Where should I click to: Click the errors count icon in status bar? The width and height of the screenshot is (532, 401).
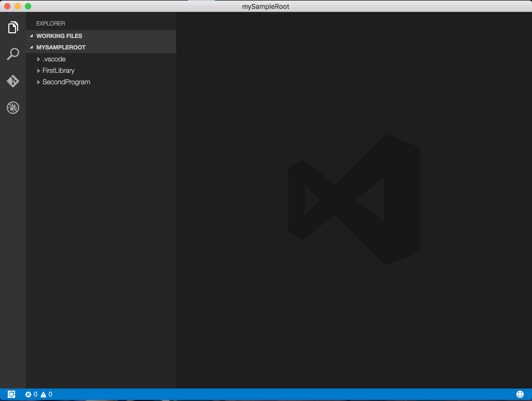(28, 394)
